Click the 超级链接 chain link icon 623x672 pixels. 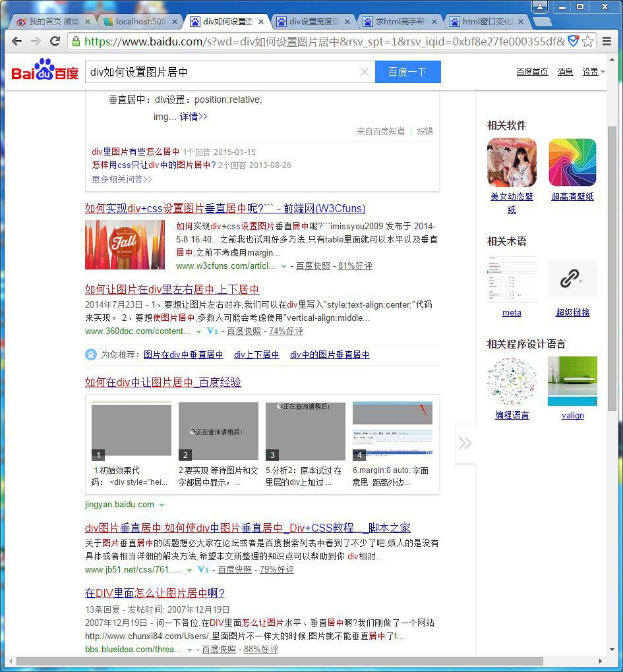click(572, 279)
